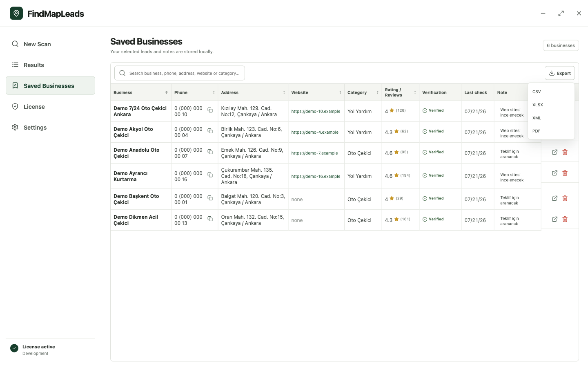Image resolution: width=588 pixels, height=368 pixels.
Task: Copy phone number 0 (000) 000 00 07
Action: 210,152
